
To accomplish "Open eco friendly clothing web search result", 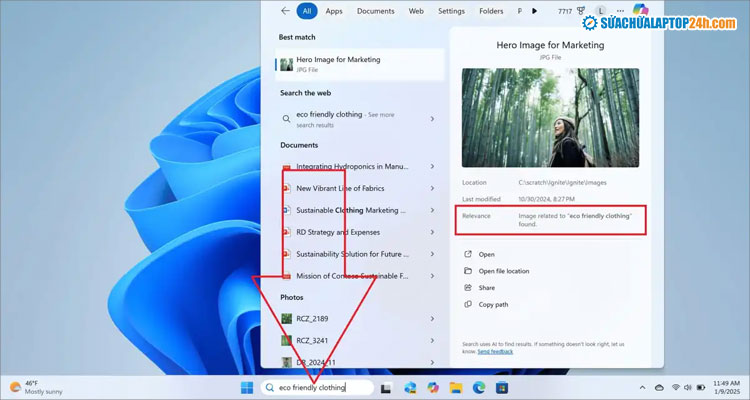I will coord(360,119).
